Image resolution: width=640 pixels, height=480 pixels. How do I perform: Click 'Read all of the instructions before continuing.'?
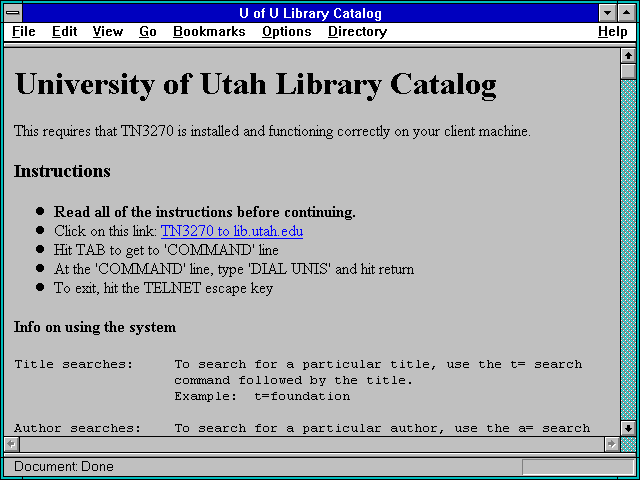click(x=204, y=212)
